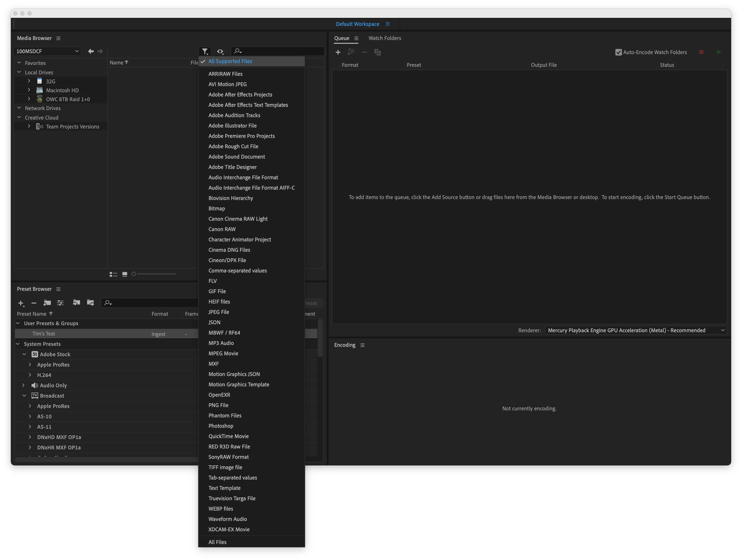This screenshot has width=742, height=560.
Task: Click Create New Preset plus icon
Action: point(21,303)
